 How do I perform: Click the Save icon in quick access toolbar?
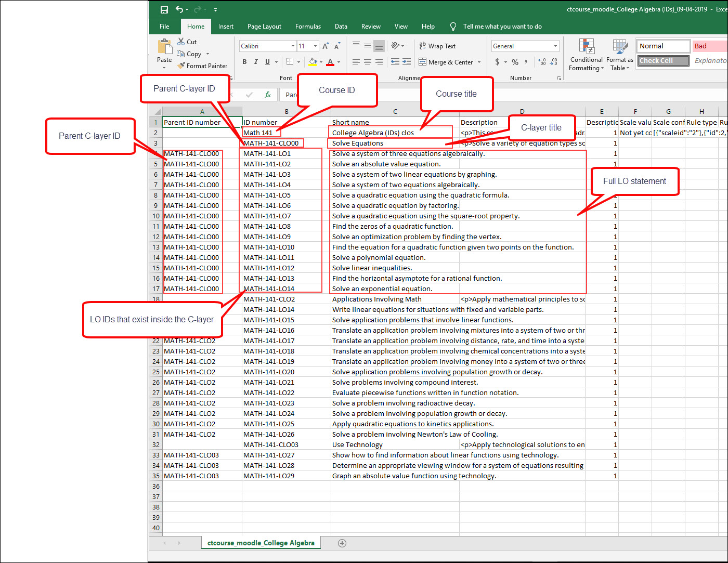tap(164, 9)
